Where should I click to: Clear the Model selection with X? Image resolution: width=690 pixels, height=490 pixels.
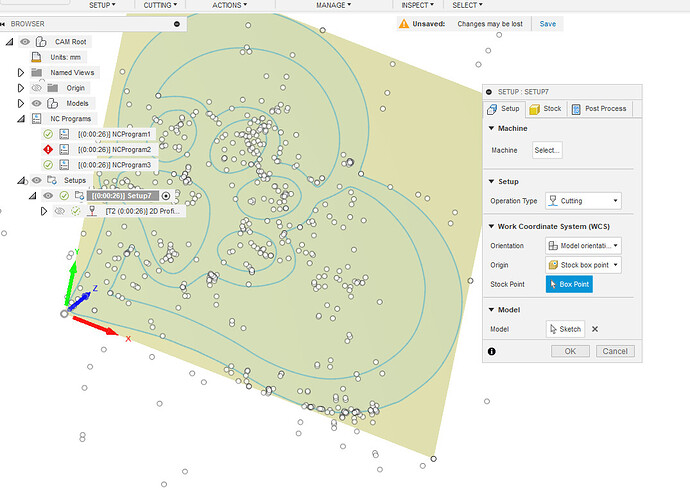[x=595, y=329]
